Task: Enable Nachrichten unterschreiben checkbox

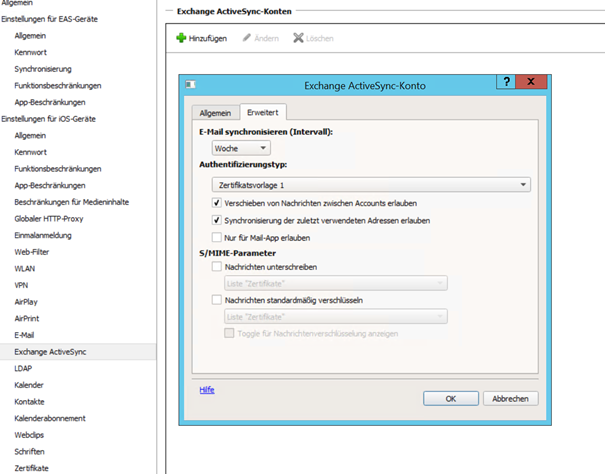Action: [216, 267]
